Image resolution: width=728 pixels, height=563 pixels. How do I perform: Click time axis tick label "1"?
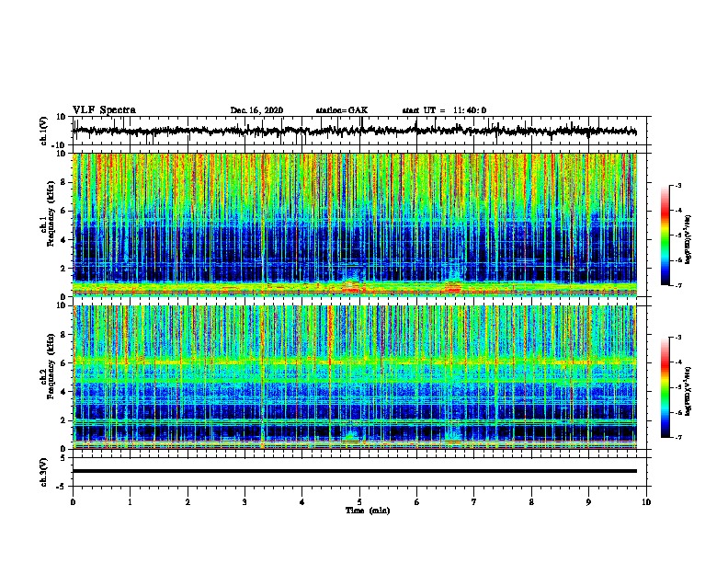130,502
